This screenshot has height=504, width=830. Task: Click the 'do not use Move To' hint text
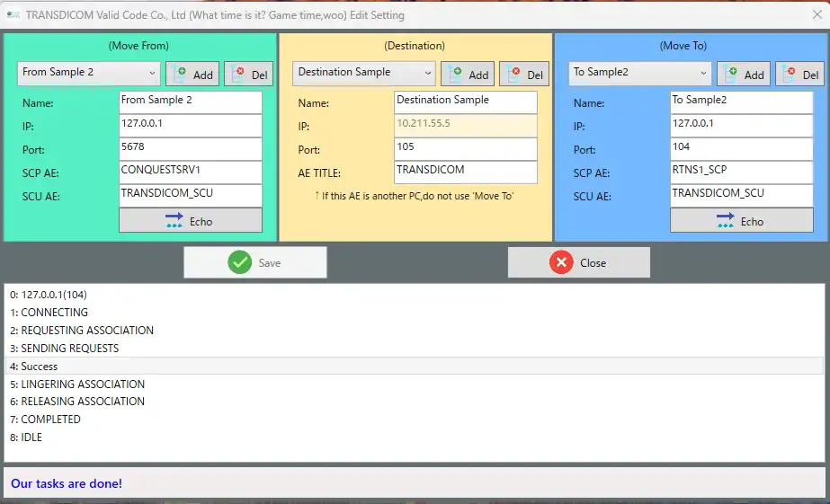(x=415, y=196)
